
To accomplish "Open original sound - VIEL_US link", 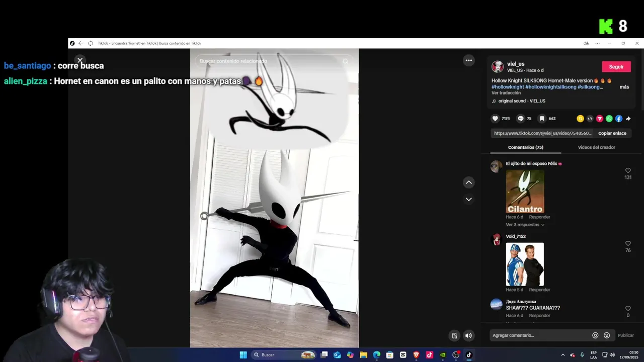I will tap(522, 101).
